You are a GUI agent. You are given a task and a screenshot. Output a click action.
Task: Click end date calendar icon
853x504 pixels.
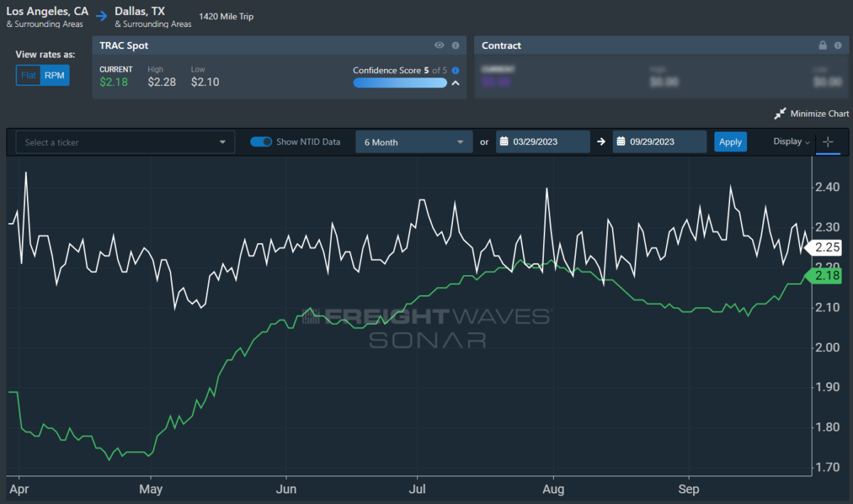pyautogui.click(x=620, y=141)
